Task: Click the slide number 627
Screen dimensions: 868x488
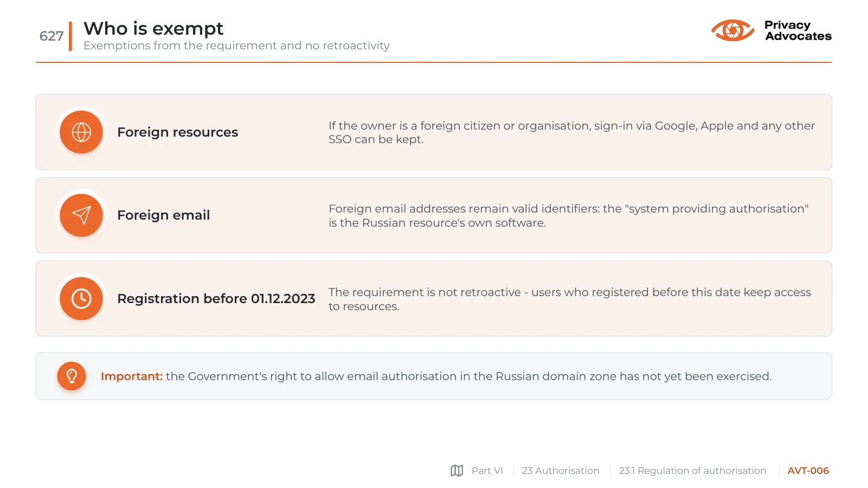Action: pos(52,36)
